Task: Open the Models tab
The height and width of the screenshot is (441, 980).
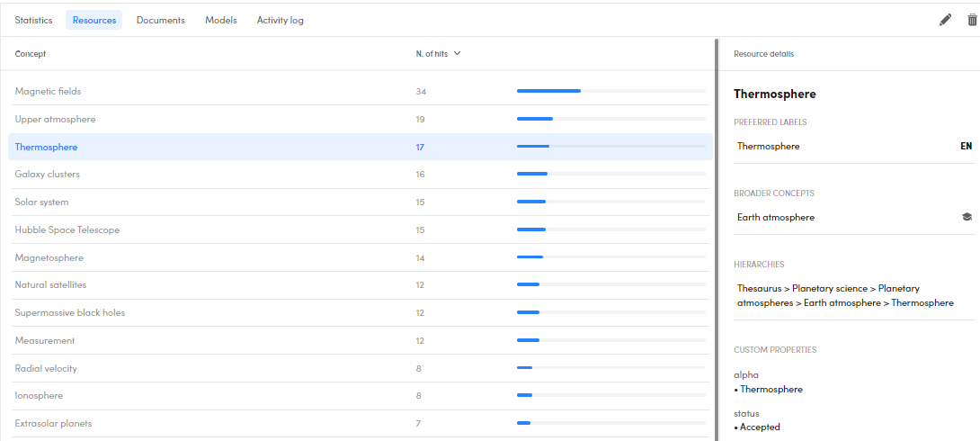Action: pyautogui.click(x=221, y=20)
